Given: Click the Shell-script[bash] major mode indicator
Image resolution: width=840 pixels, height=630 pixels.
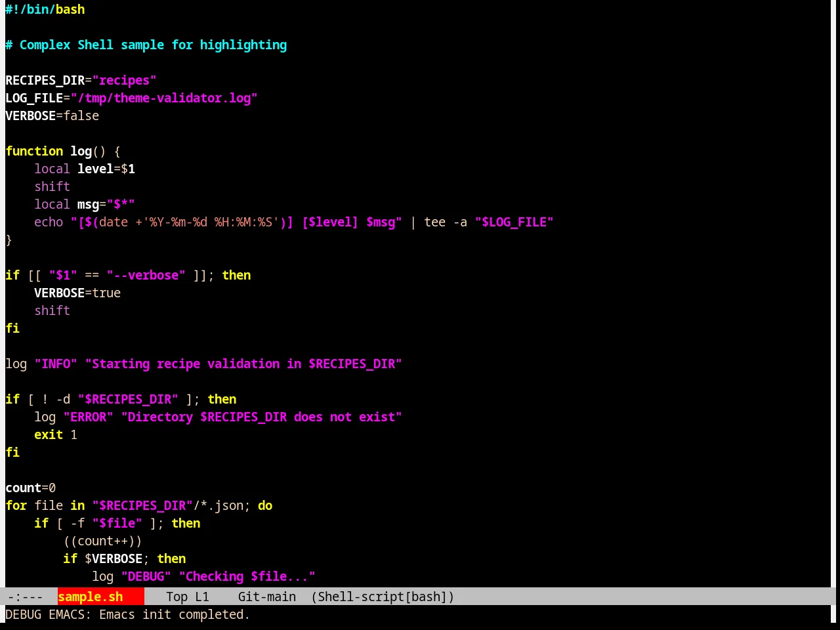Looking at the screenshot, I should click(x=383, y=597).
